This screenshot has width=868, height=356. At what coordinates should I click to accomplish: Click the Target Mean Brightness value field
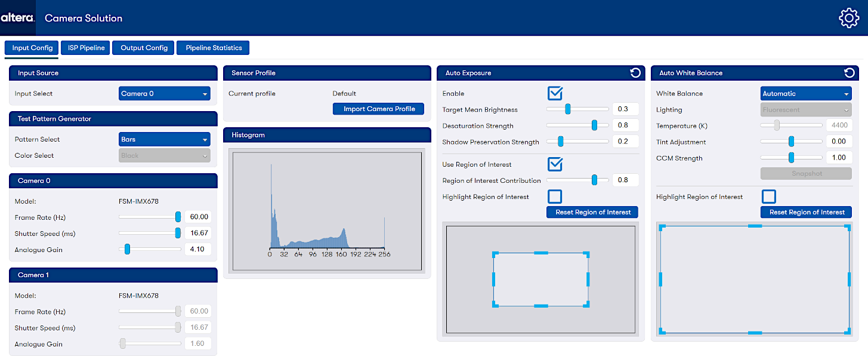625,109
